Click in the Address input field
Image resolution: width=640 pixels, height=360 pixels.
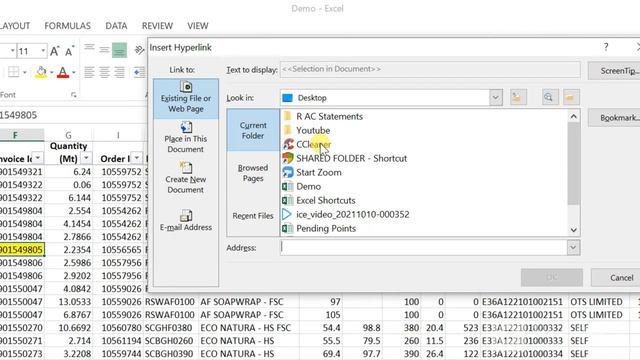[x=423, y=247]
